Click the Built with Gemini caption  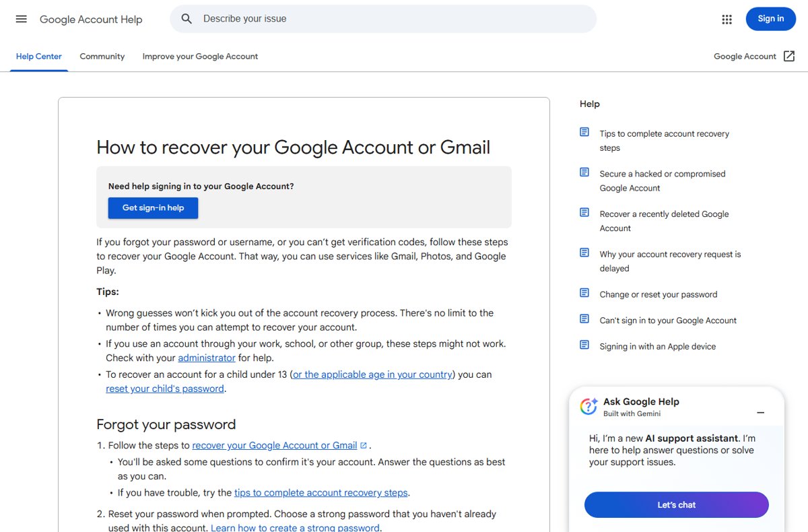[x=632, y=413]
